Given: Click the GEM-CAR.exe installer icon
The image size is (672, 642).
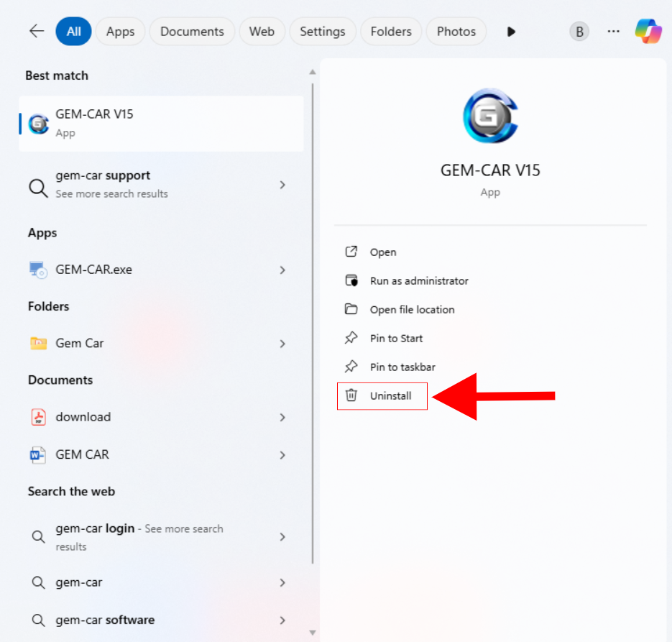Looking at the screenshot, I should click(x=38, y=270).
